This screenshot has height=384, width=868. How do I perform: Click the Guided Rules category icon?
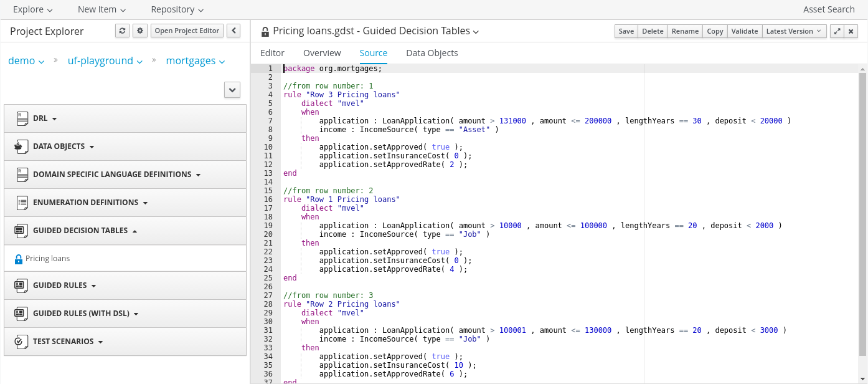pos(22,286)
